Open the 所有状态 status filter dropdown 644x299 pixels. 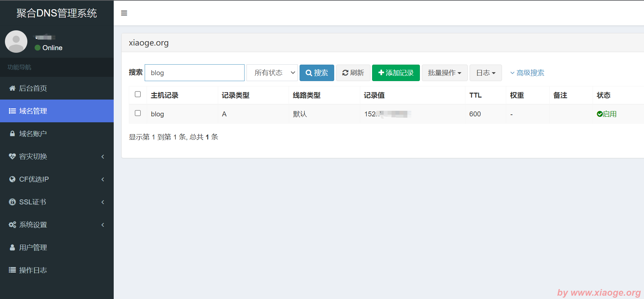[272, 73]
